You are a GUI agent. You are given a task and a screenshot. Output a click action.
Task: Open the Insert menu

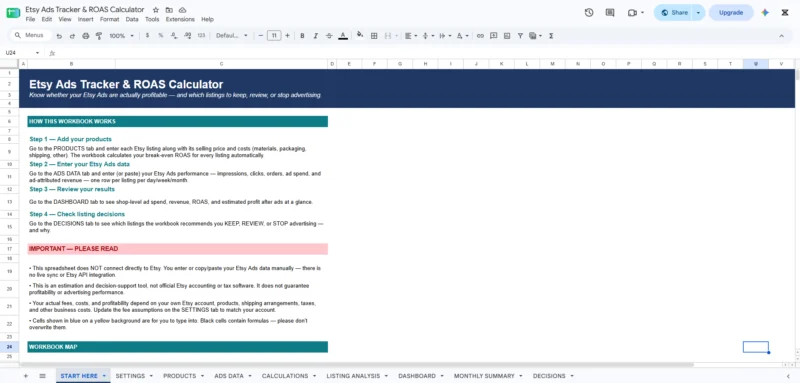point(86,19)
